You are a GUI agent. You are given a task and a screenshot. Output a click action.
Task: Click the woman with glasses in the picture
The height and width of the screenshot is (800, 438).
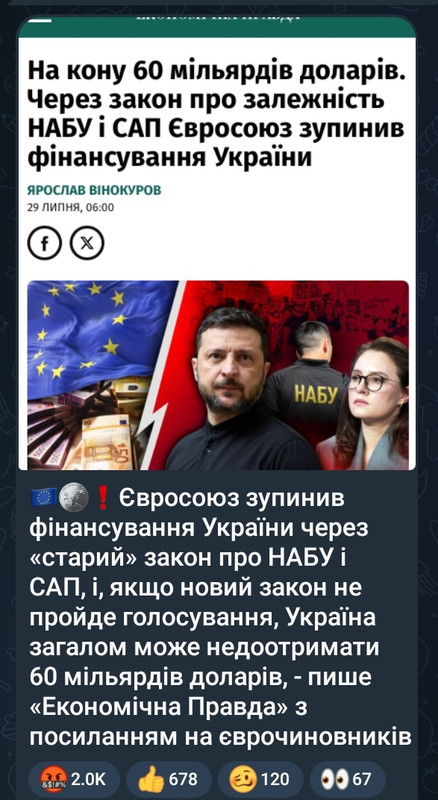coord(365,403)
